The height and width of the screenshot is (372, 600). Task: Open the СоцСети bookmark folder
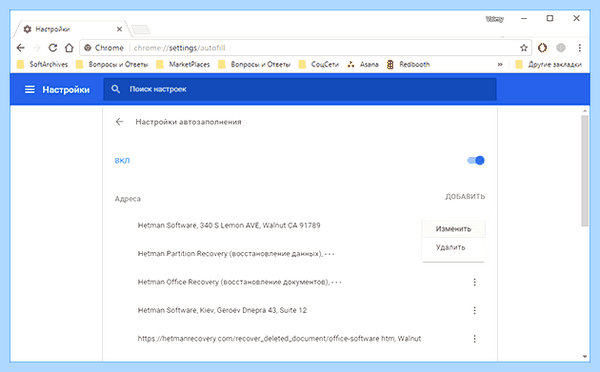[319, 64]
